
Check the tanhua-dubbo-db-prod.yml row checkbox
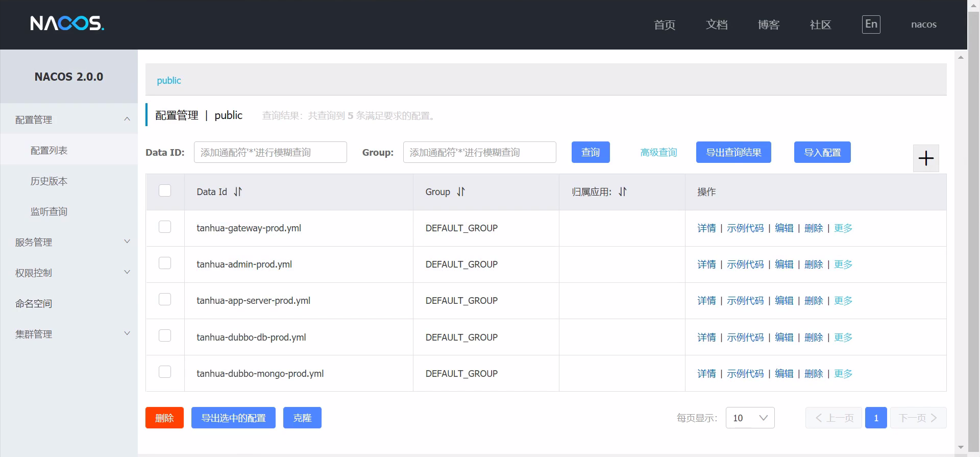(165, 335)
